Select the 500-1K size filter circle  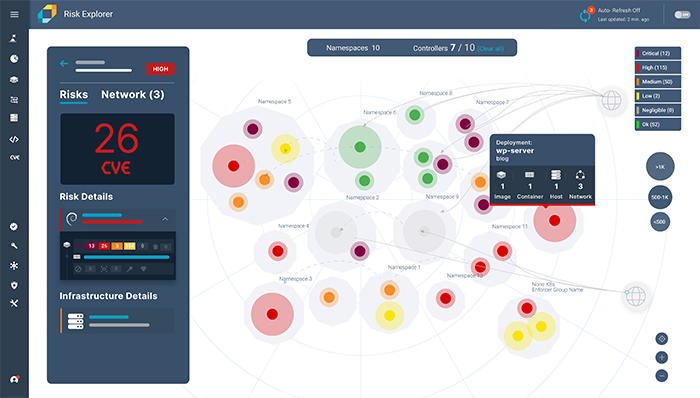pos(660,197)
